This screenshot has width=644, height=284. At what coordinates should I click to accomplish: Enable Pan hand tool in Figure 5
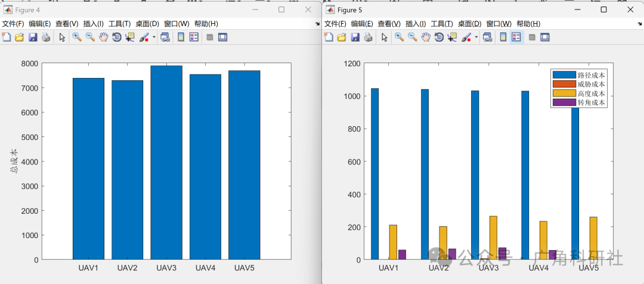click(x=426, y=38)
